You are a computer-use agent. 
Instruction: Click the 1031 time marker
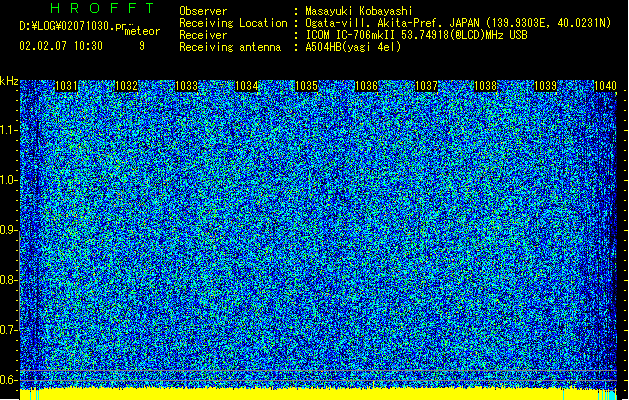(66, 86)
